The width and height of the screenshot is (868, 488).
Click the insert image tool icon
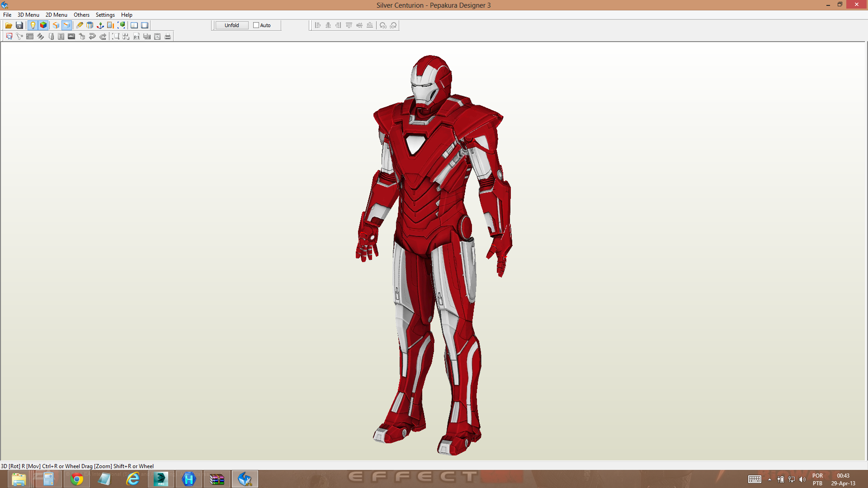(x=71, y=37)
